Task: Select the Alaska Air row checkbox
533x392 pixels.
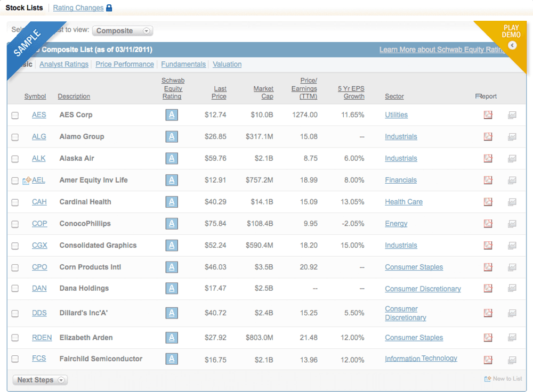Action: pyautogui.click(x=15, y=159)
